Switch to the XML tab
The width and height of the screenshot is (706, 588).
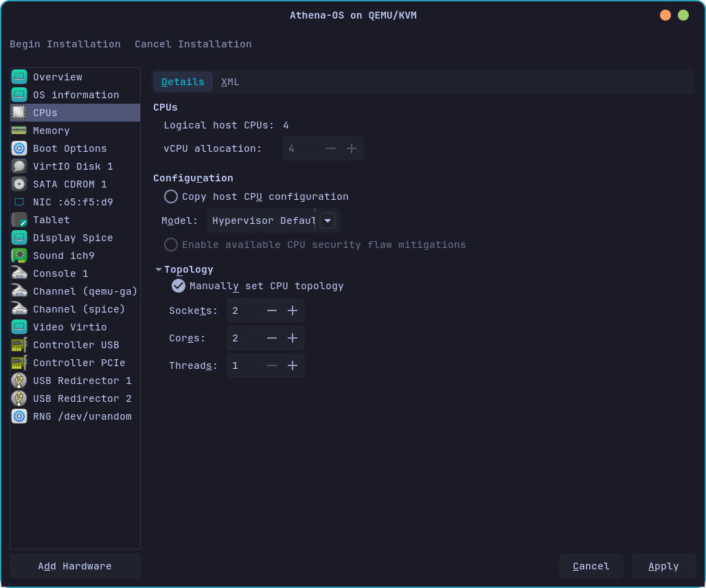(x=230, y=81)
